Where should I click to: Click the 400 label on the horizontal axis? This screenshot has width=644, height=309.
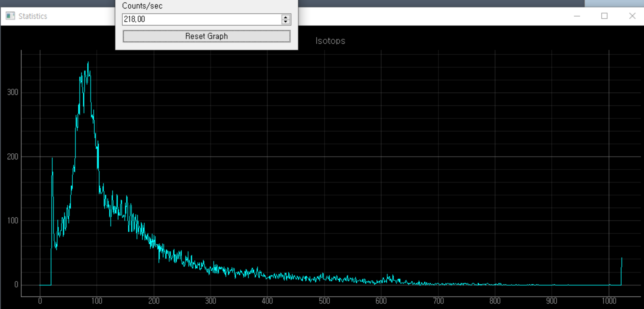click(267, 301)
